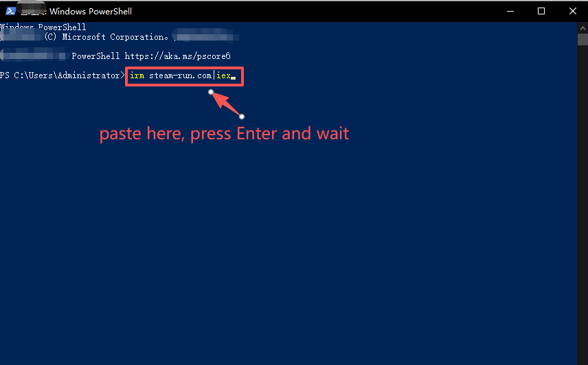This screenshot has height=365, width=588.
Task: Click the scrollbar up arrow
Action: tap(583, 27)
